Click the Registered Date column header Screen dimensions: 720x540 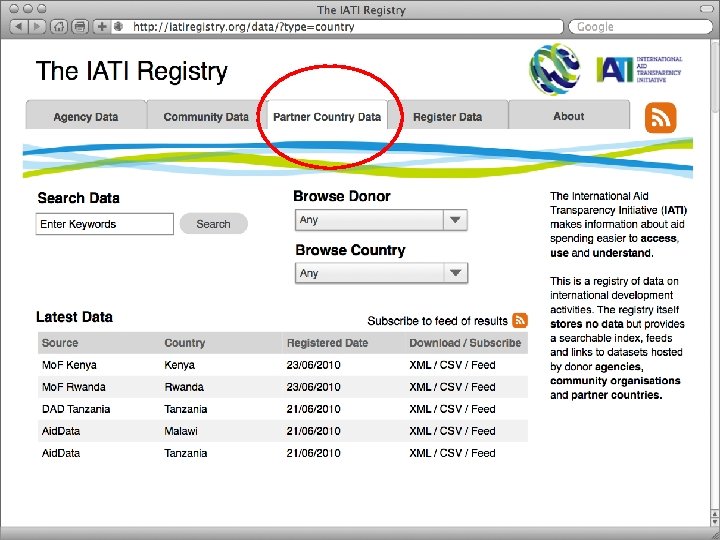pos(327,343)
